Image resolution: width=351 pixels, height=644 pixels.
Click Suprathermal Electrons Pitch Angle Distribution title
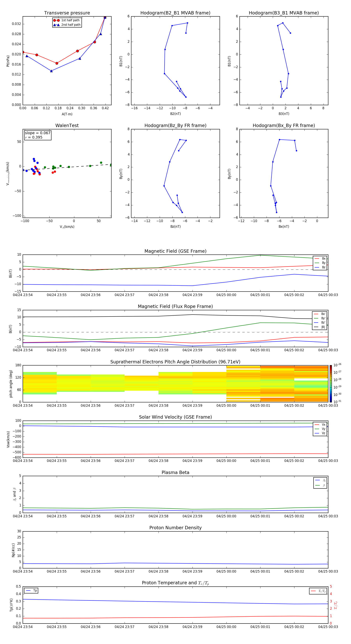pyautogui.click(x=175, y=362)
